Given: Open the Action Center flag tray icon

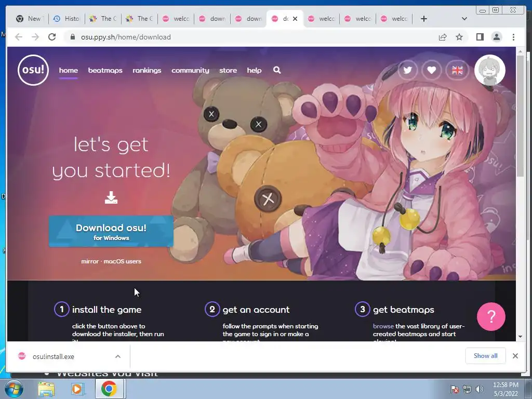Looking at the screenshot, I should click(x=454, y=389).
